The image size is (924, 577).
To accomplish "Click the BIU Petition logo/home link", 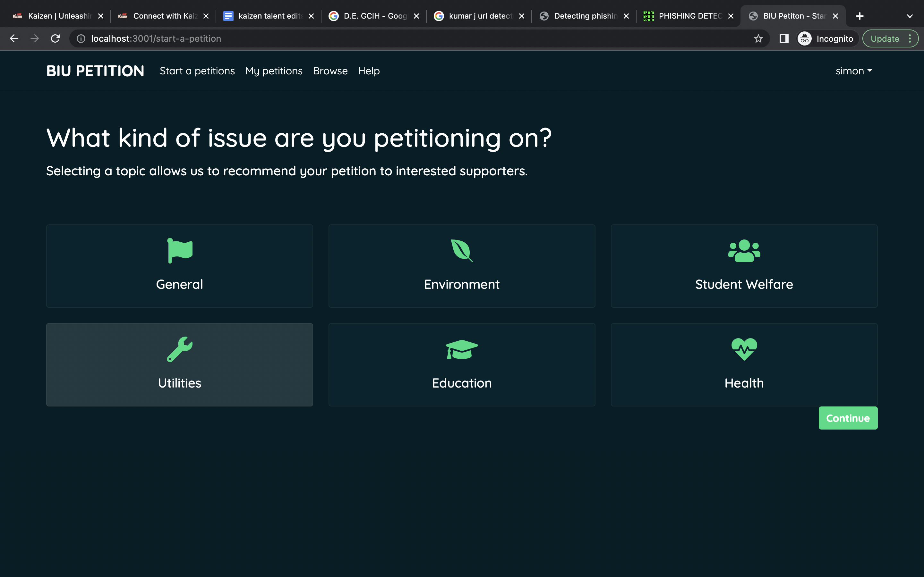I will pyautogui.click(x=95, y=71).
